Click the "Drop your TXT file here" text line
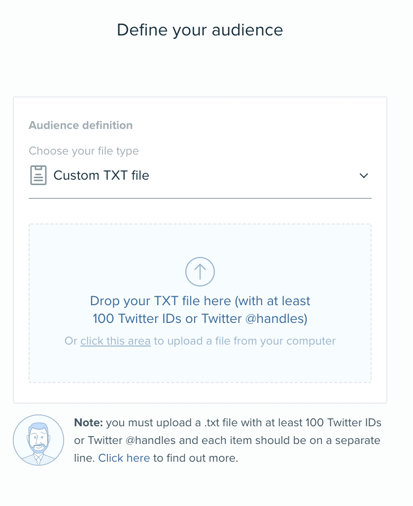This screenshot has height=506, width=413. point(200,301)
